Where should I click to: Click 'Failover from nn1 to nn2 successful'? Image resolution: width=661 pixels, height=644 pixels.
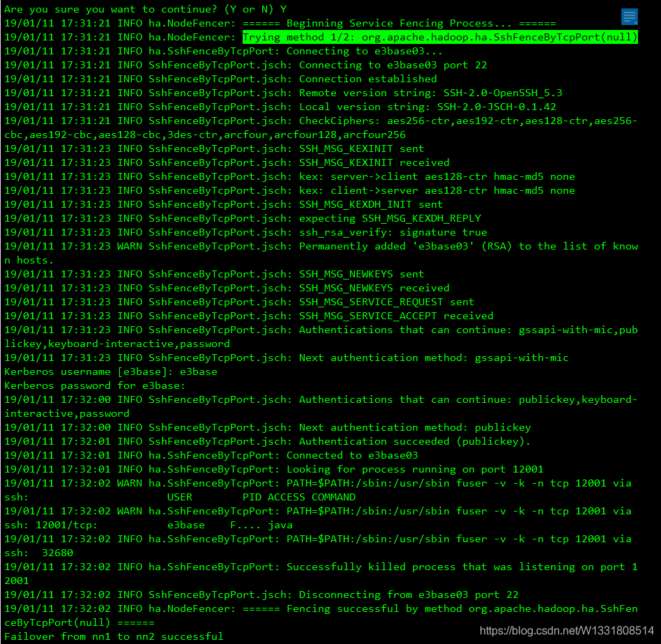click(x=114, y=636)
